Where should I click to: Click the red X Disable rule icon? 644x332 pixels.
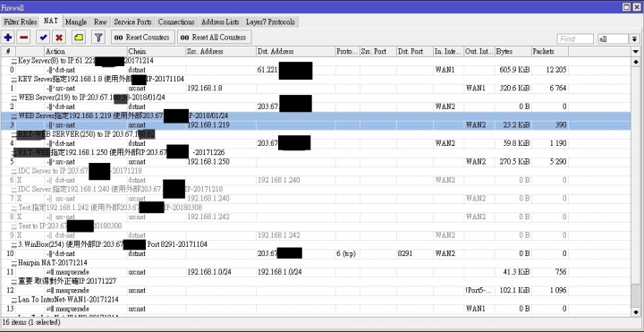pyautogui.click(x=59, y=38)
